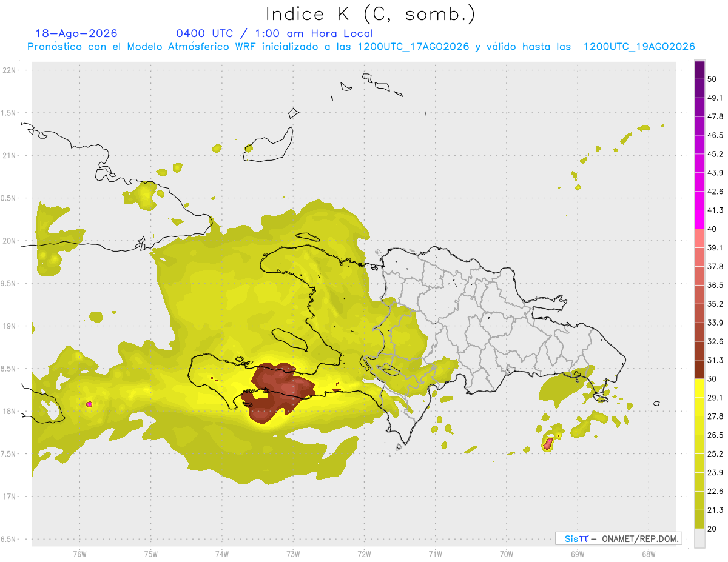This screenshot has height=562, width=728.
Task: Click the color bar value "29.1"
Action: click(x=716, y=398)
